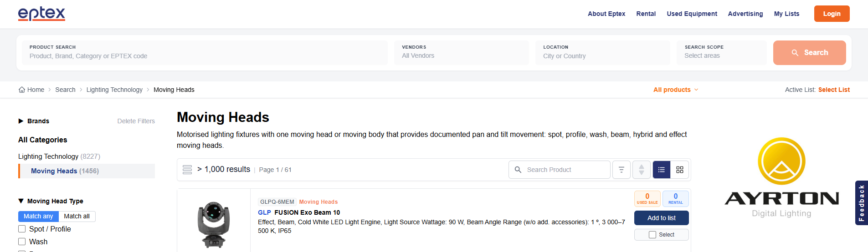Click the stacked rows icon beside results count
The image size is (868, 252).
(x=187, y=170)
